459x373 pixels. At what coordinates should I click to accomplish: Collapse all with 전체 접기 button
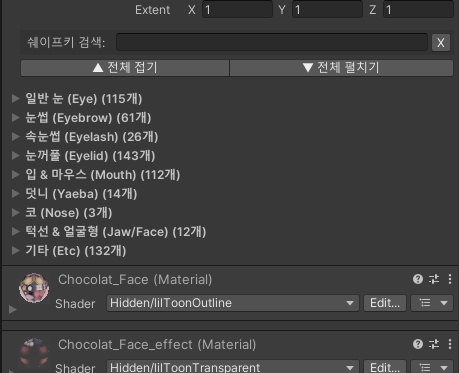click(125, 68)
